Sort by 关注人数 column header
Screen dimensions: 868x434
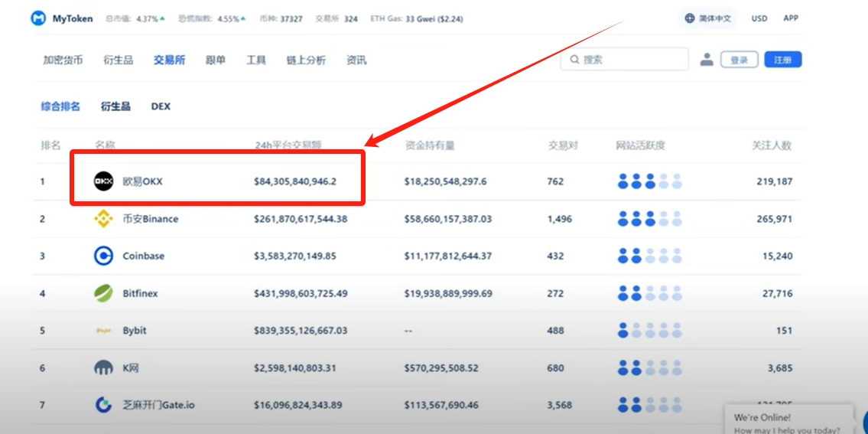tap(772, 145)
